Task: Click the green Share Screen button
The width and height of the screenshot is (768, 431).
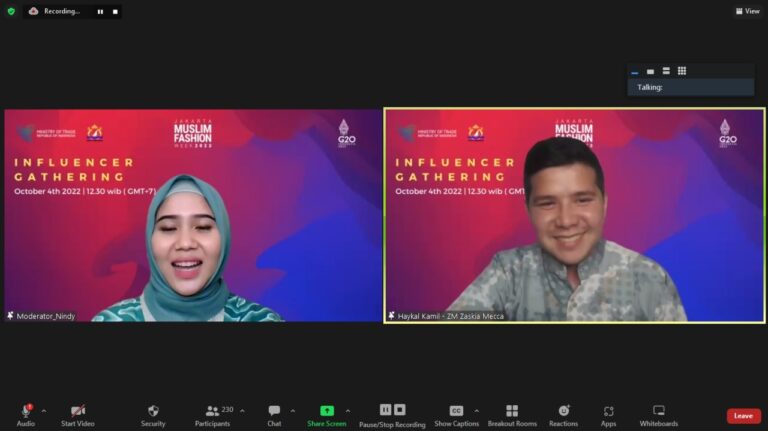Action: tap(327, 411)
